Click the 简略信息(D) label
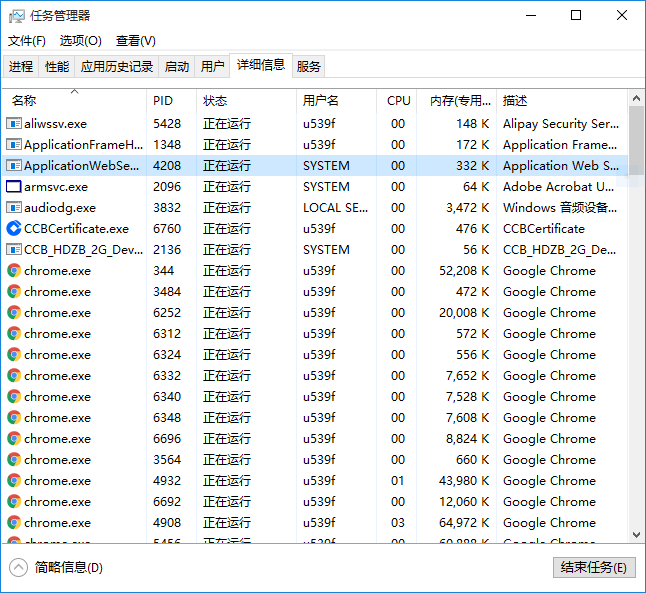The height and width of the screenshot is (593, 646). 68,567
